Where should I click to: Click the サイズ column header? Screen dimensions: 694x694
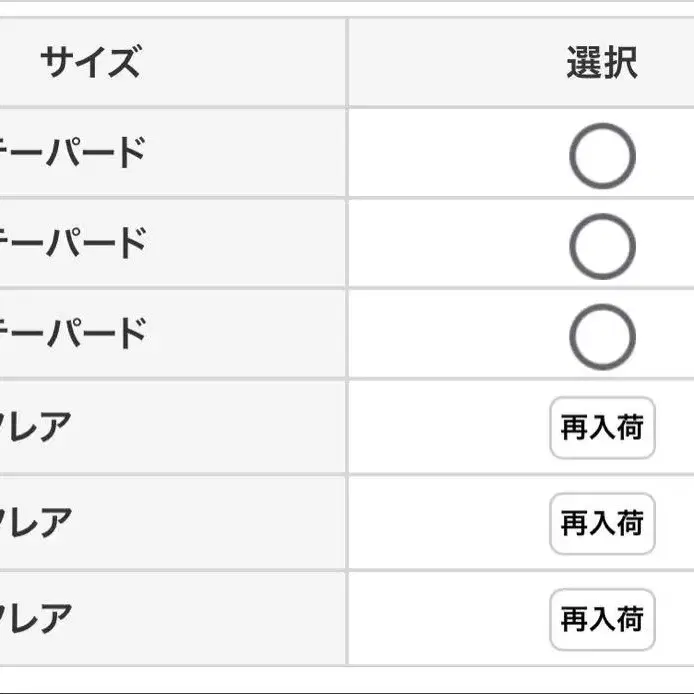(90, 63)
